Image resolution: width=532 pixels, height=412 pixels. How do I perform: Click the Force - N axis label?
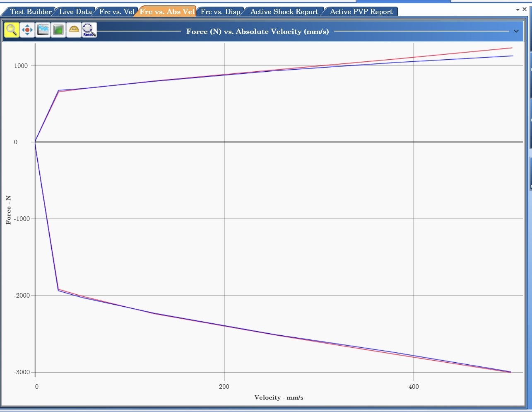click(8, 210)
